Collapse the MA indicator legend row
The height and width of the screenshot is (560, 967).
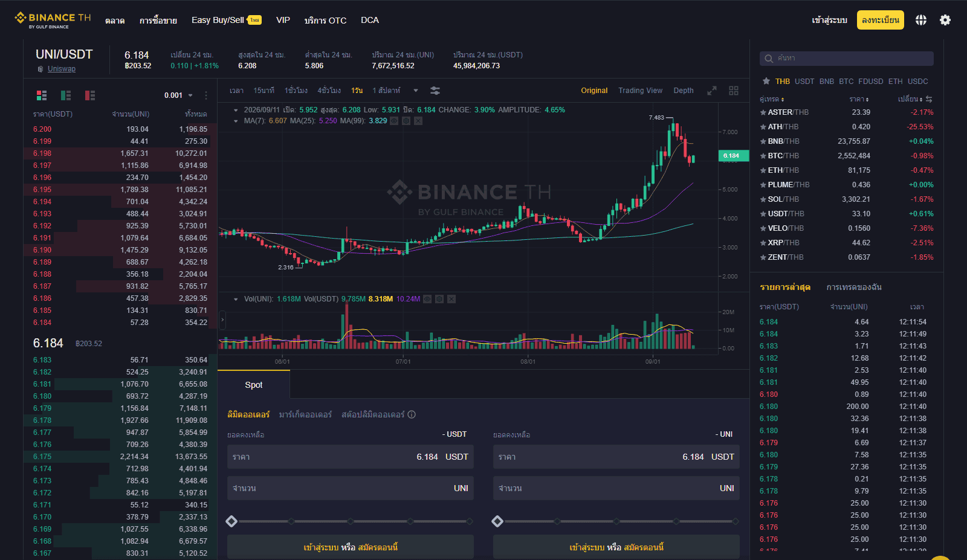pos(235,121)
